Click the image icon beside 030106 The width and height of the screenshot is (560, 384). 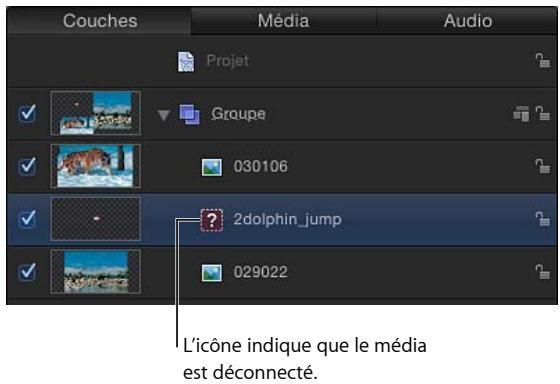click(x=211, y=168)
